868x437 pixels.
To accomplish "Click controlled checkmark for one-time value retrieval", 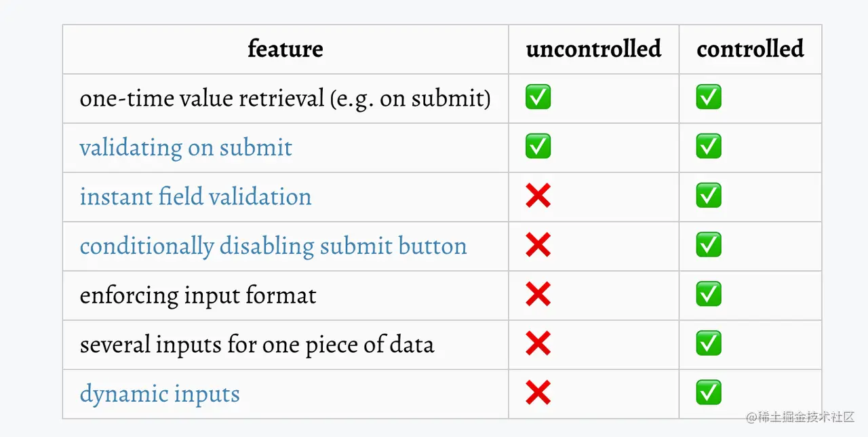I will [709, 97].
